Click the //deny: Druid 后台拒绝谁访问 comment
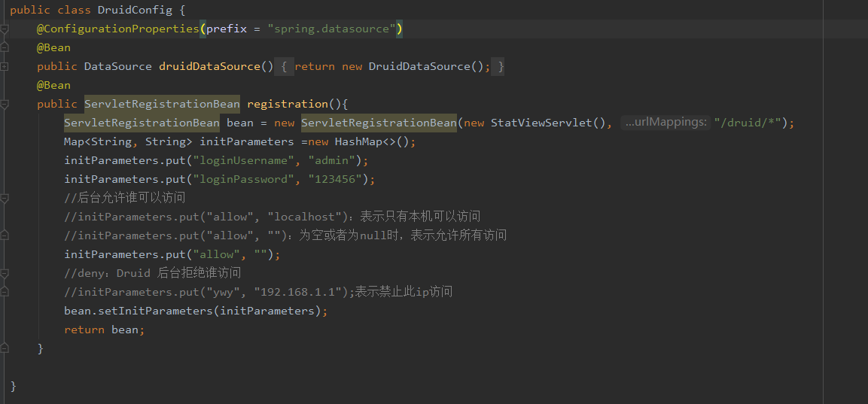The image size is (868, 404). (x=153, y=273)
